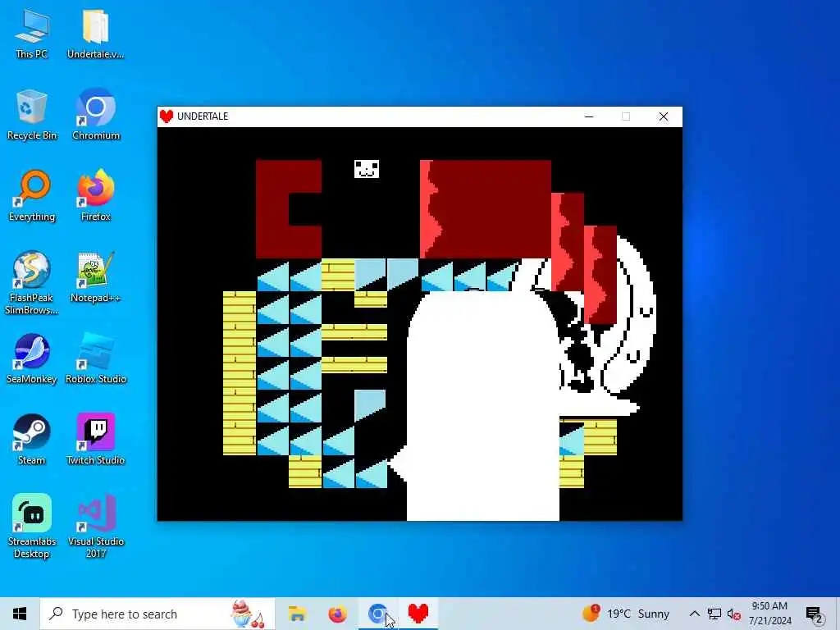Click the Windows Start button
The height and width of the screenshot is (630, 840).
(x=20, y=614)
